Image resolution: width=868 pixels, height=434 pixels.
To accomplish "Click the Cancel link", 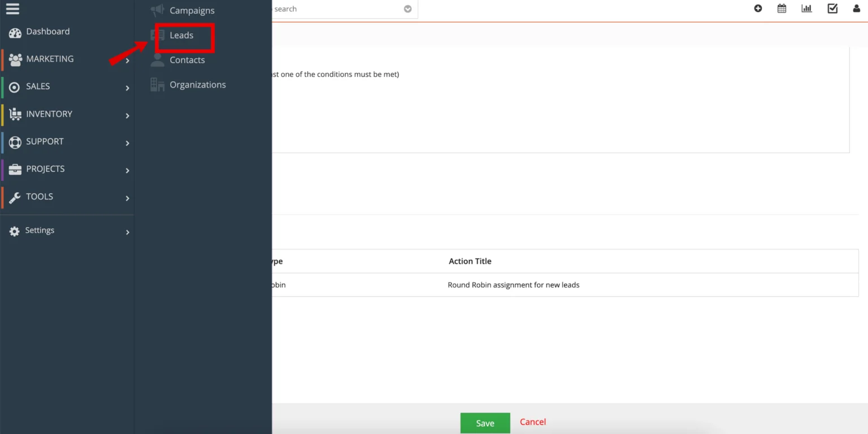I will point(532,422).
